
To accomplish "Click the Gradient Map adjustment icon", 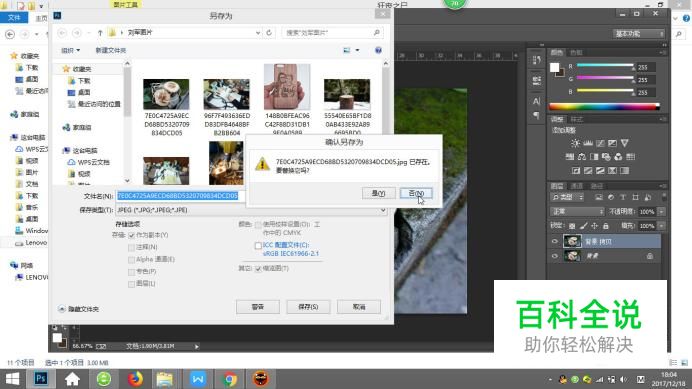I will click(624, 170).
